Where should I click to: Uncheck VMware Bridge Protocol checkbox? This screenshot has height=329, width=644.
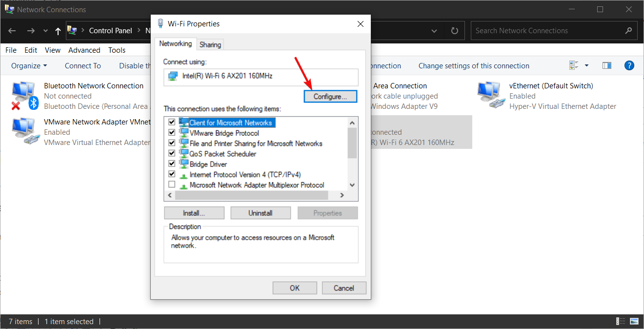coord(172,133)
